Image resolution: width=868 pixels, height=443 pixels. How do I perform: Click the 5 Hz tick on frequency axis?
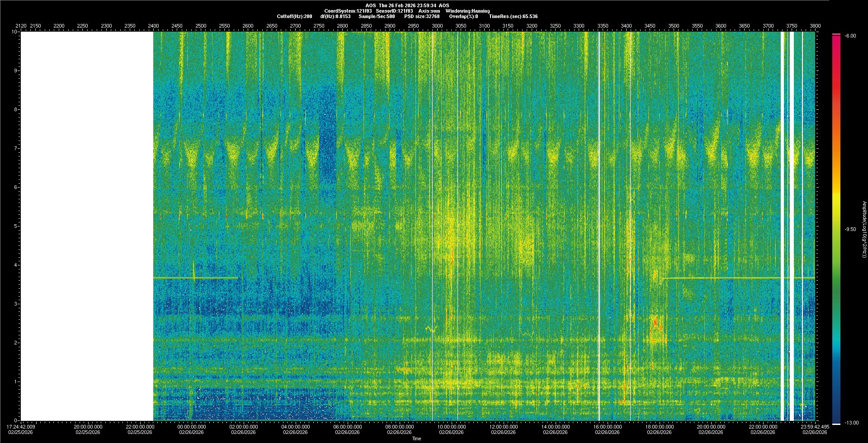tap(15, 226)
